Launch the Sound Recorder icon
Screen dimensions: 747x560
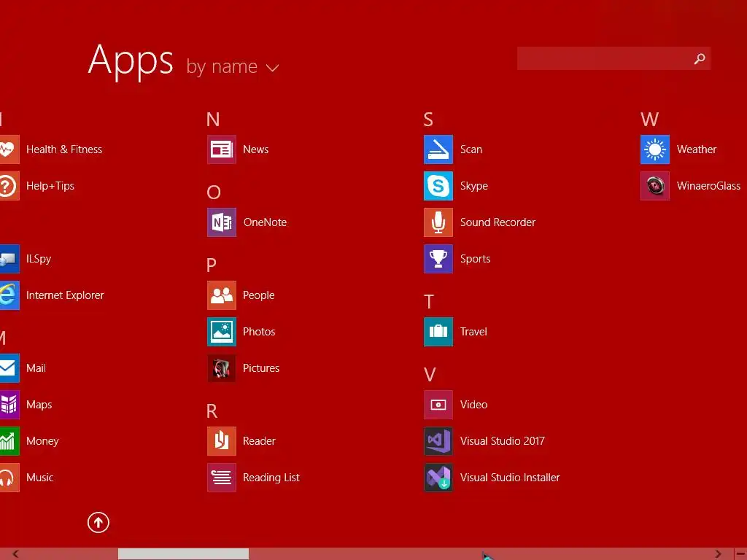point(438,222)
